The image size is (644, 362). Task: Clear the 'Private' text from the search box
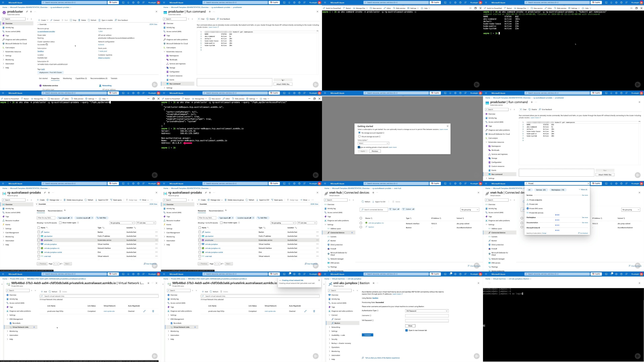[588, 184]
